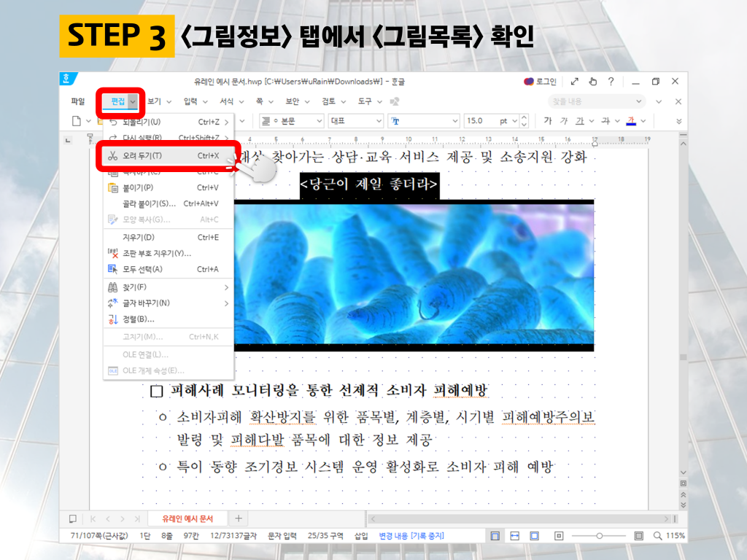The image size is (747, 560).
Task: Open the font name dropdown
Action: pyautogui.click(x=424, y=121)
